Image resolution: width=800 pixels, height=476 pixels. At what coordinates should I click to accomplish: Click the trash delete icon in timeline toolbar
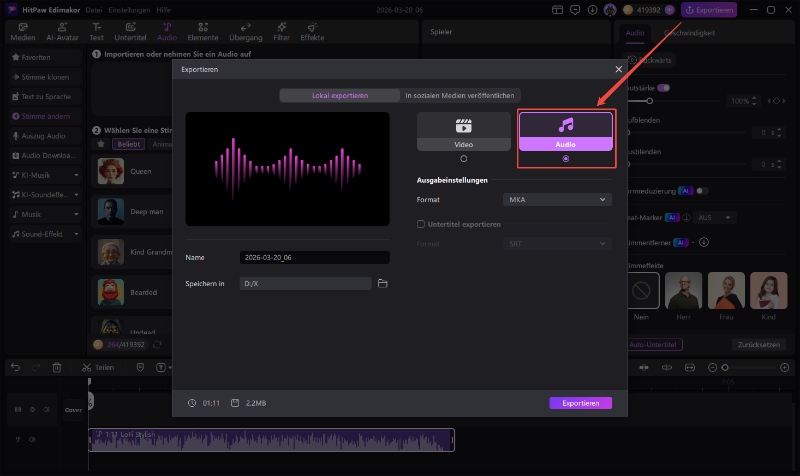57,367
